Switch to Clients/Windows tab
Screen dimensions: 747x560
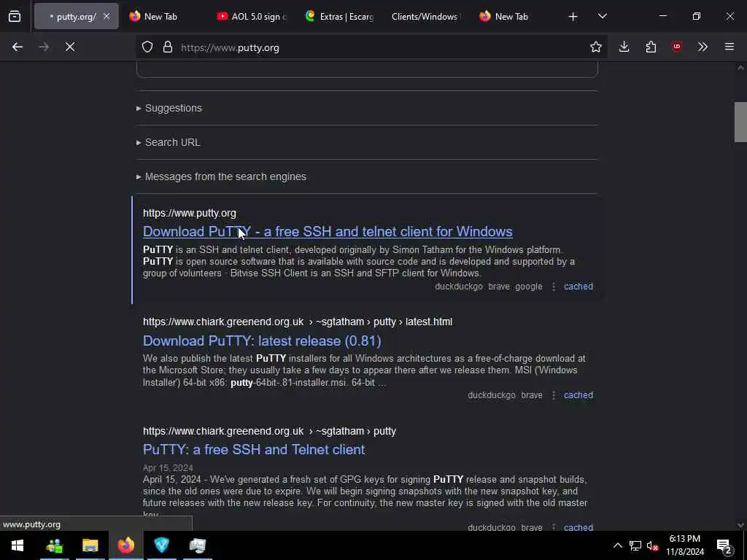click(x=425, y=16)
